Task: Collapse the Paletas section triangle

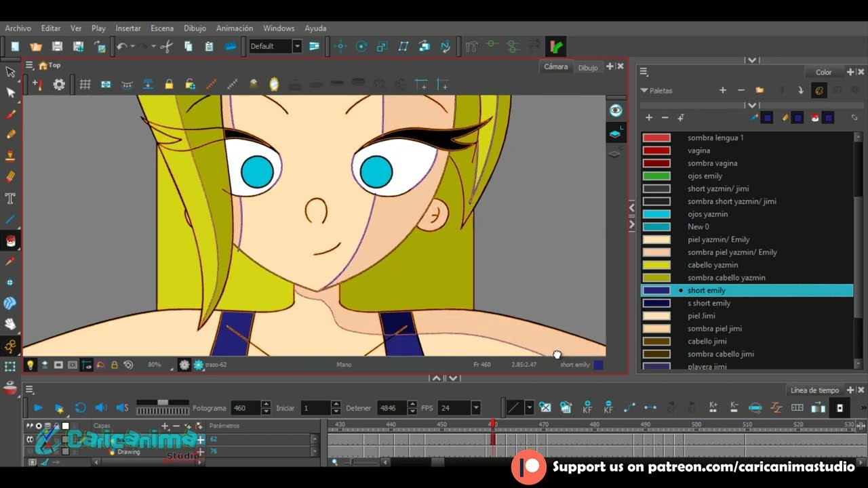Action: tap(644, 90)
